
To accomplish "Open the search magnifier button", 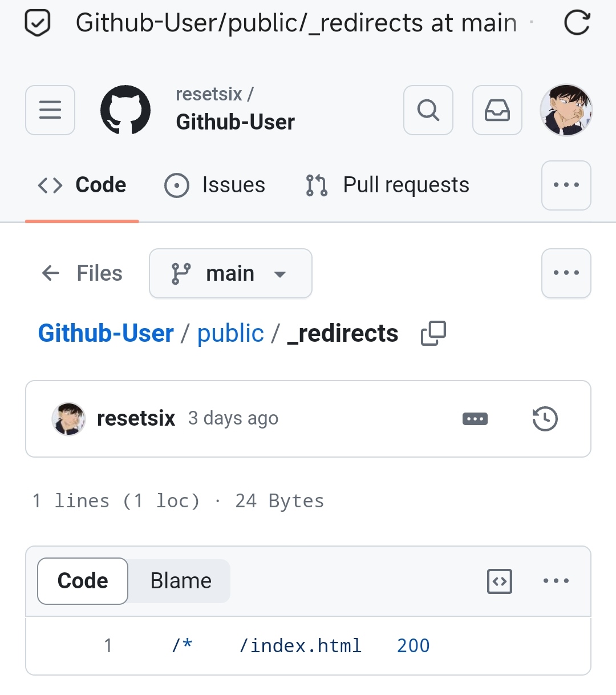I will click(428, 110).
